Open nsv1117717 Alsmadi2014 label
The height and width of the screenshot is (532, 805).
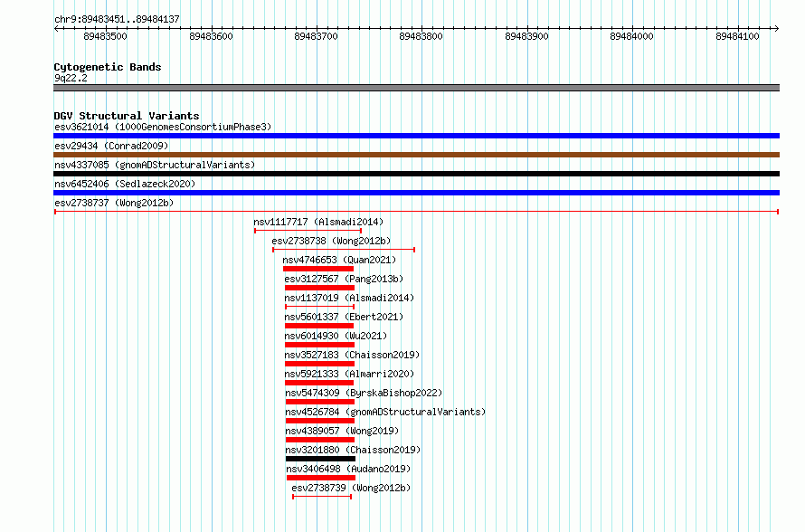pos(318,222)
